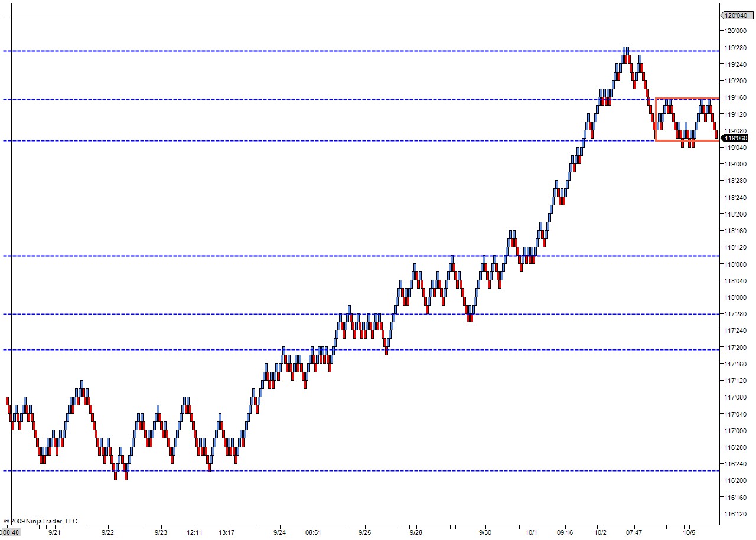Click the 116'280 price axis label
This screenshot has width=756, height=540.
737,447
